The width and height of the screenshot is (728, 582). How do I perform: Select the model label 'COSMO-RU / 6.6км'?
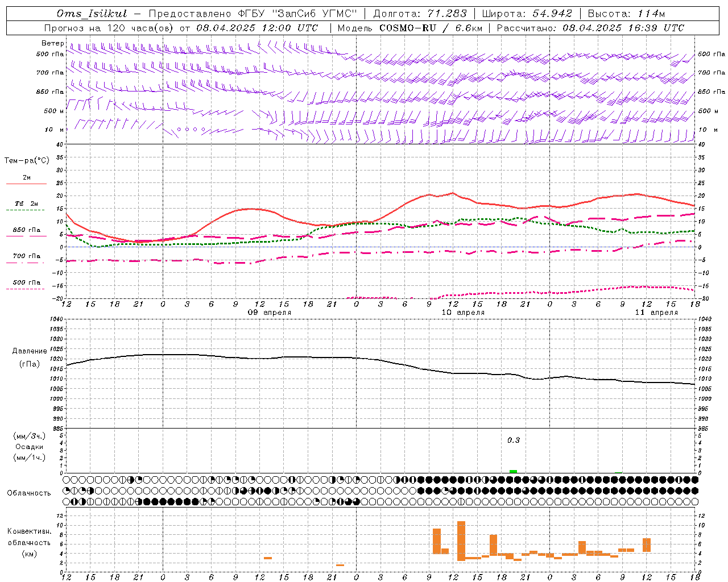coord(431,28)
